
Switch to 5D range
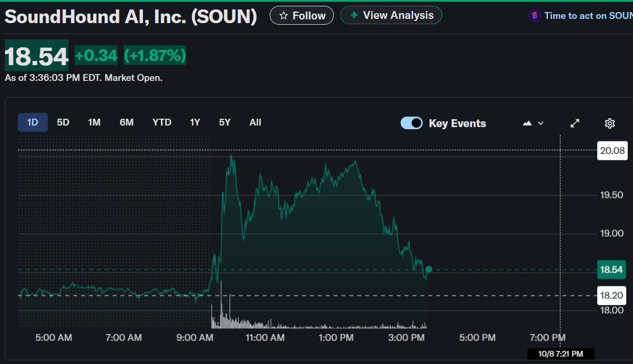(63, 122)
